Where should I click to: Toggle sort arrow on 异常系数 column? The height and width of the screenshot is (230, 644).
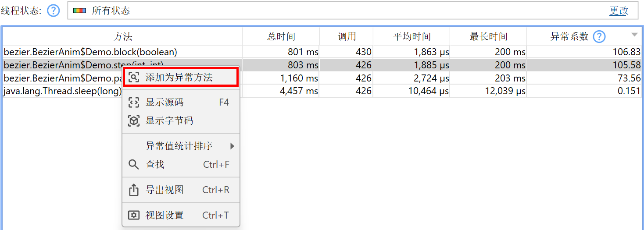click(634, 35)
